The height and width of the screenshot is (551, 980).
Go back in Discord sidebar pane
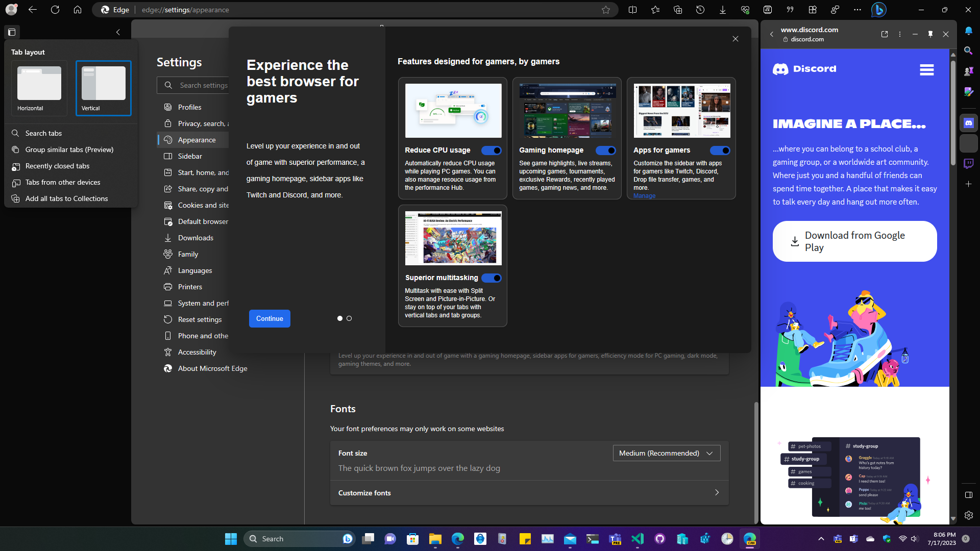click(772, 34)
